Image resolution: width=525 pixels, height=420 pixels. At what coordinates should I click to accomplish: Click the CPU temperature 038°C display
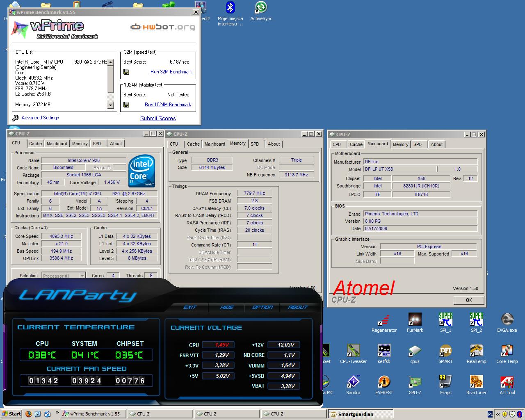pyautogui.click(x=42, y=355)
